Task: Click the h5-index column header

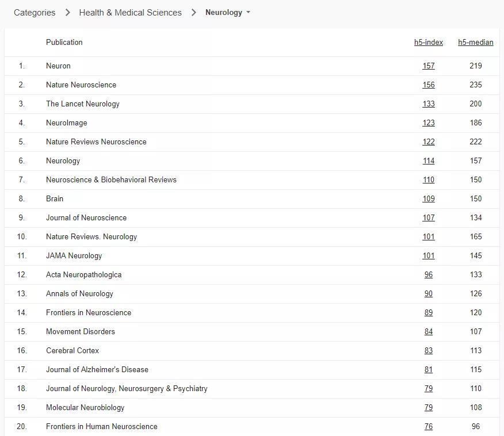Action: tap(429, 42)
